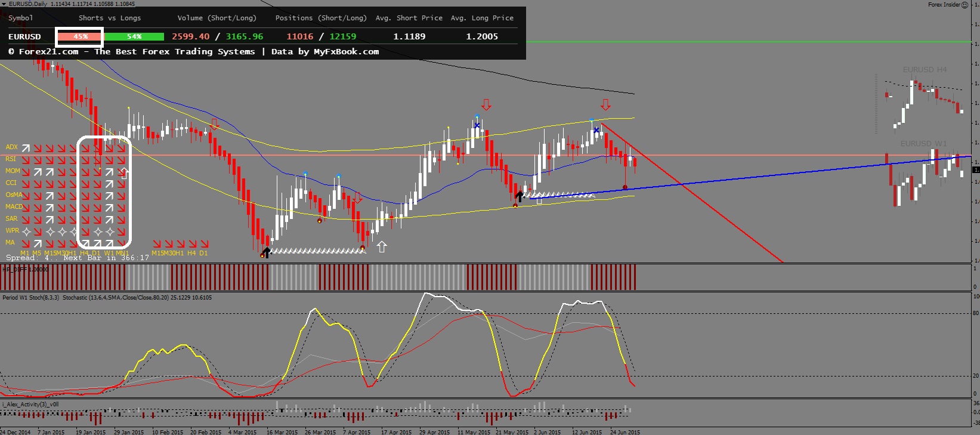The height and width of the screenshot is (435, 980).
Task: Click the star symbol in the WPR M1 cell
Action: [26, 231]
